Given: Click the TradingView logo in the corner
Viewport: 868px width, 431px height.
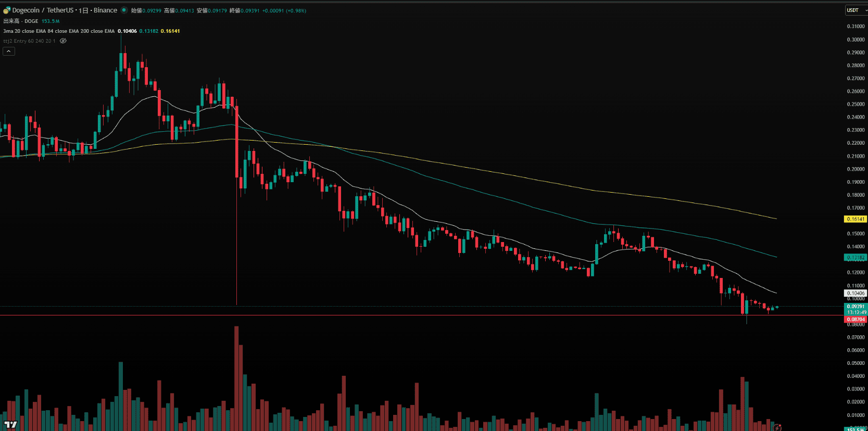Looking at the screenshot, I should [x=10, y=424].
